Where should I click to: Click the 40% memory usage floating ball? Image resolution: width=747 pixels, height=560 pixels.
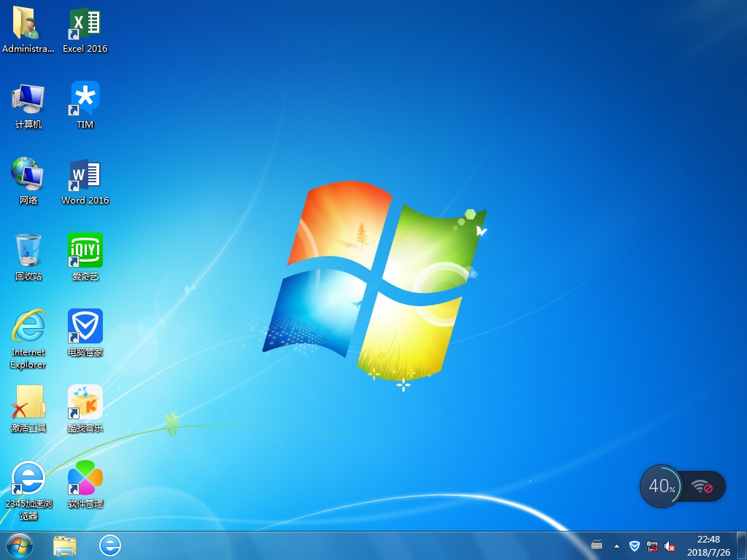[661, 486]
